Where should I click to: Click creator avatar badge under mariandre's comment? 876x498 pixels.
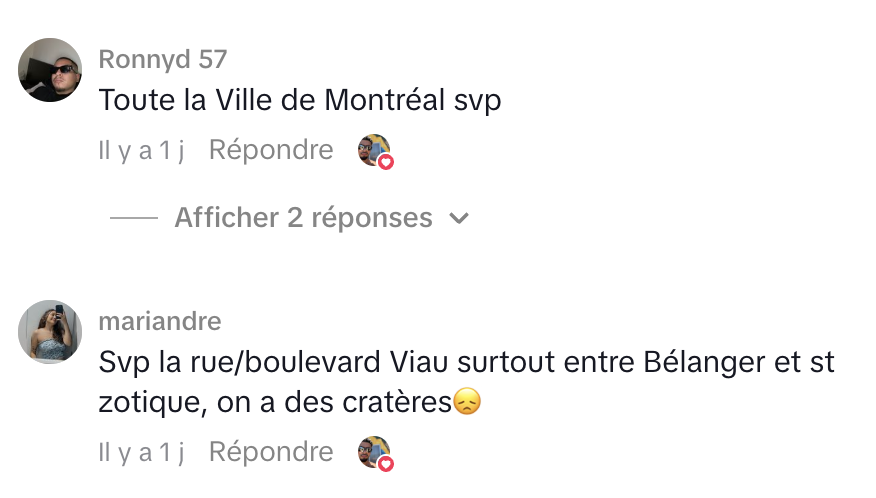click(x=373, y=451)
